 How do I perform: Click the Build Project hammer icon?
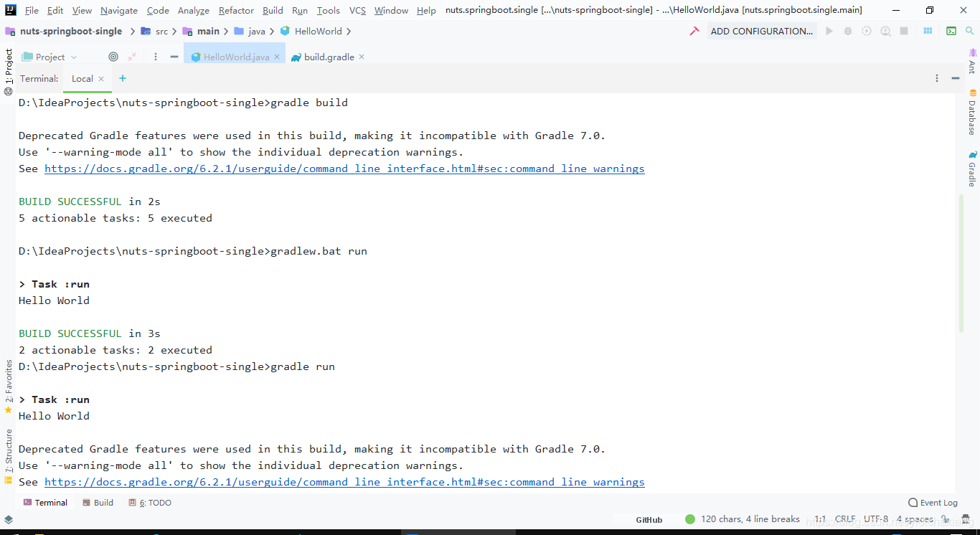(694, 31)
